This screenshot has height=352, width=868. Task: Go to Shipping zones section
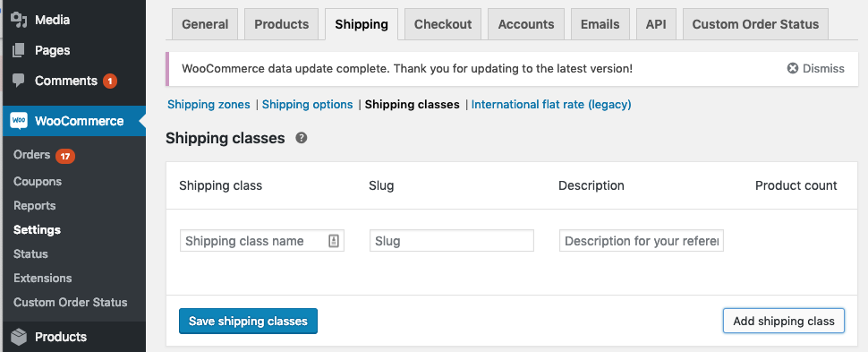(x=208, y=104)
